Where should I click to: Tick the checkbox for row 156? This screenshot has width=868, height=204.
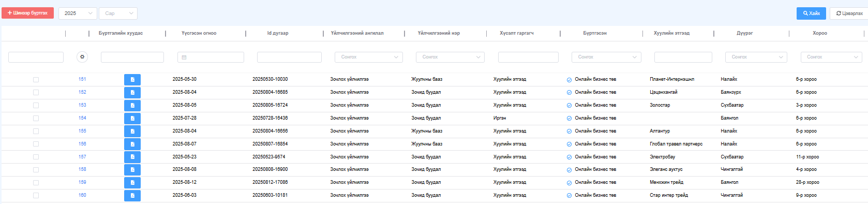(x=36, y=144)
